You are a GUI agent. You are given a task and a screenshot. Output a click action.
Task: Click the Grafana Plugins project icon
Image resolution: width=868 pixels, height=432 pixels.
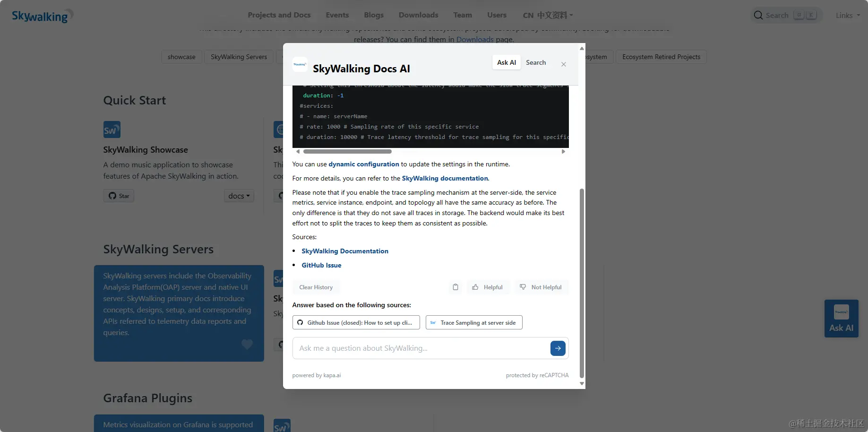[282, 426]
